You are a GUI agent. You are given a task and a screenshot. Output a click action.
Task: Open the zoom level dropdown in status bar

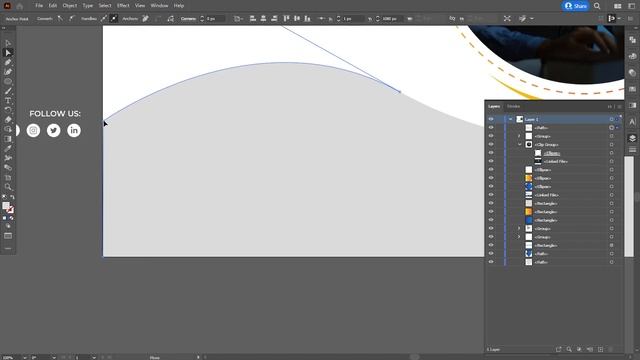(x=25, y=358)
